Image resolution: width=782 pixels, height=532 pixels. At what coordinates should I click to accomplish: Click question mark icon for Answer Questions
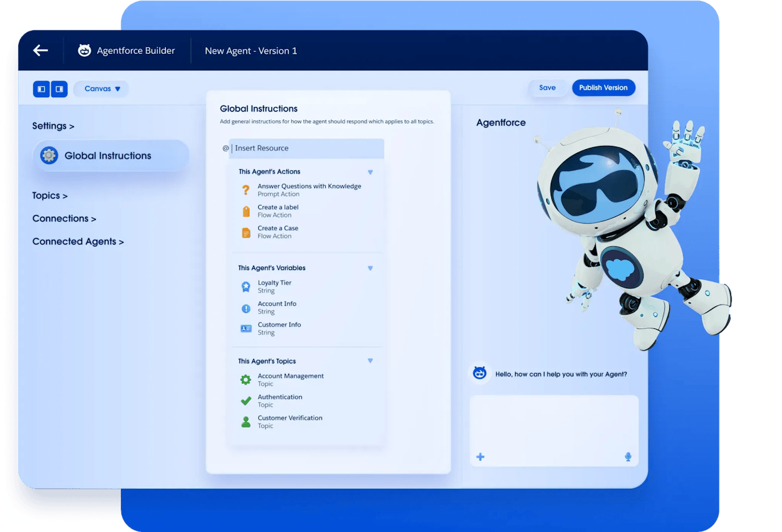pos(246,190)
